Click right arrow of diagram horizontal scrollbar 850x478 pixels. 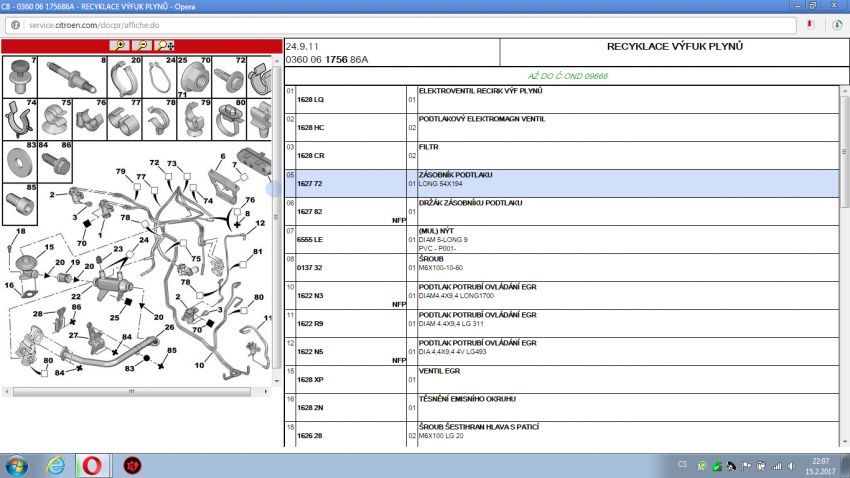pyautogui.click(x=266, y=391)
